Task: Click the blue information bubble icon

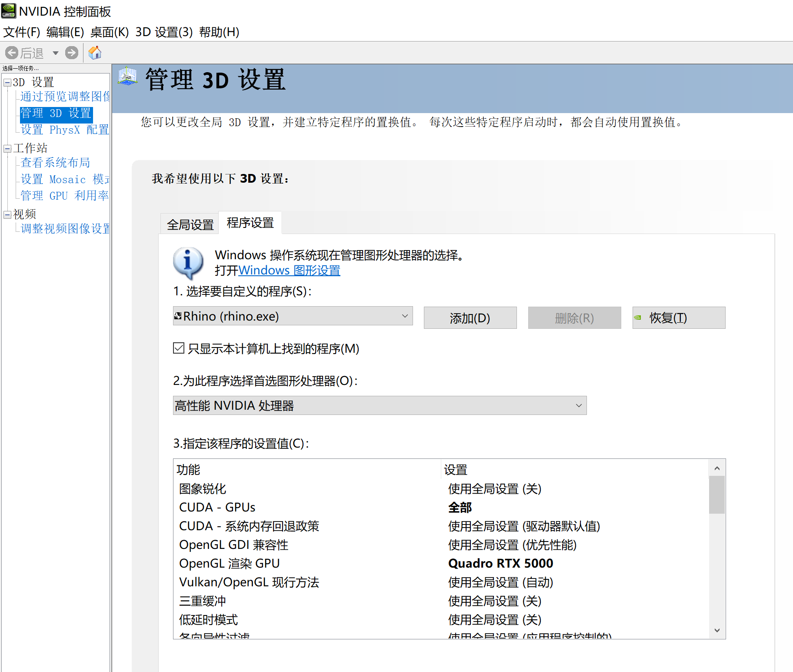Action: 188,263
